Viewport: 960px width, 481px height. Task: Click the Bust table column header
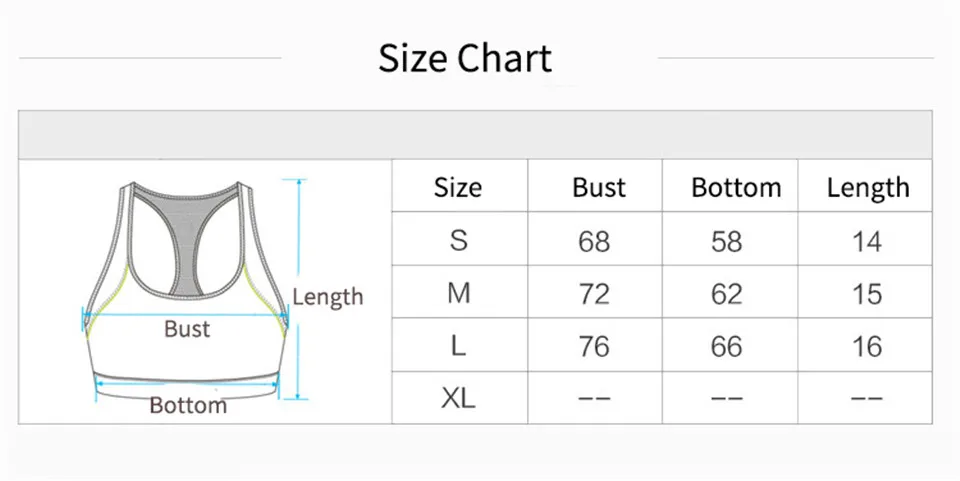click(x=598, y=187)
